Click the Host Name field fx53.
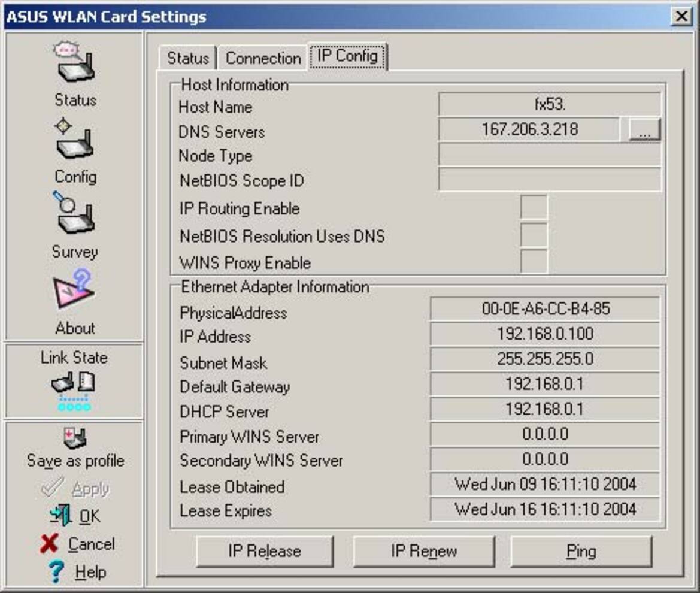Viewport: 700px width, 593px height. pyautogui.click(x=550, y=104)
